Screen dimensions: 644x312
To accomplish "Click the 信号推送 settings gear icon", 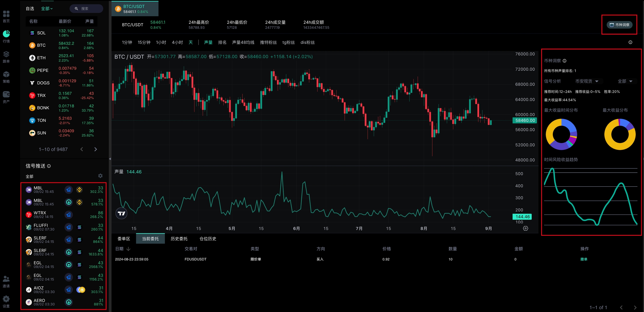I will pyautogui.click(x=100, y=176).
